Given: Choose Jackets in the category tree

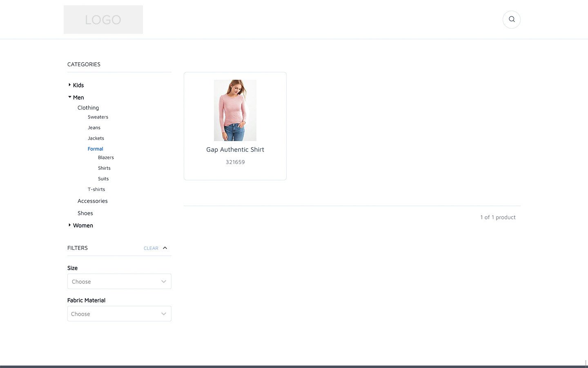Looking at the screenshot, I should pos(96,138).
